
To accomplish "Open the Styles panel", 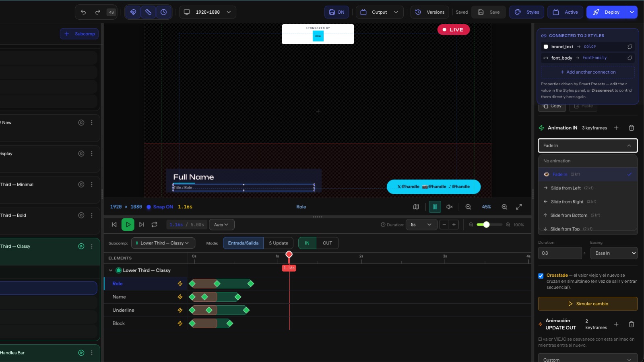I will coord(527,12).
